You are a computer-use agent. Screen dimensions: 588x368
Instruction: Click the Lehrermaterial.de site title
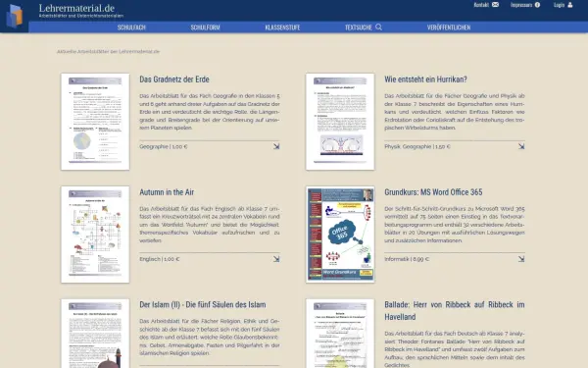76,8
